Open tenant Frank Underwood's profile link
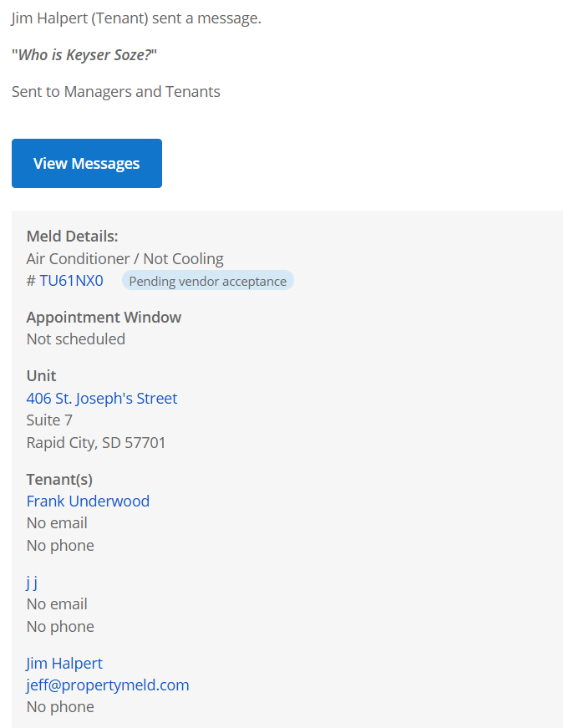This screenshot has height=728, width=569. tap(88, 501)
